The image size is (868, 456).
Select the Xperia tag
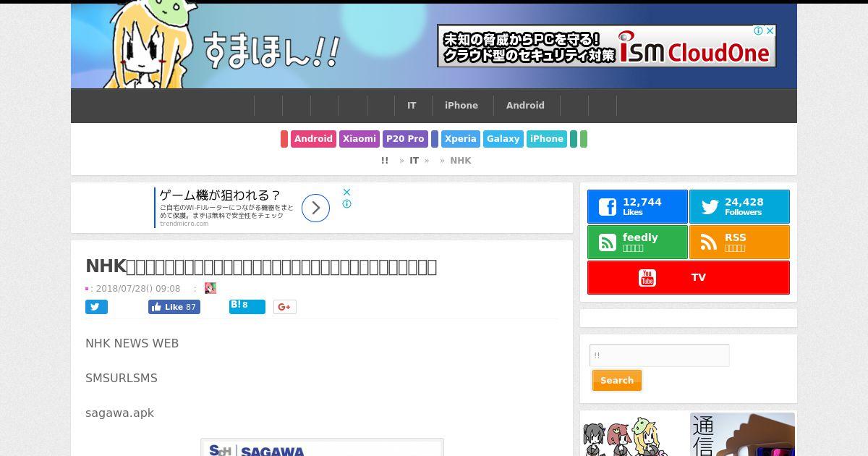pyautogui.click(x=461, y=139)
